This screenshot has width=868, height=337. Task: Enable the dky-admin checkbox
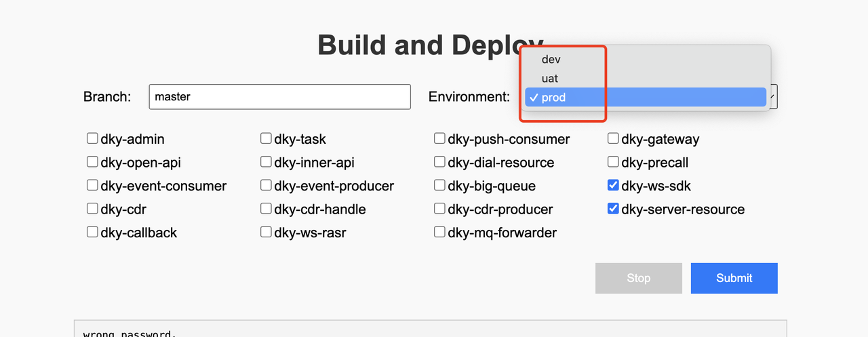click(93, 139)
